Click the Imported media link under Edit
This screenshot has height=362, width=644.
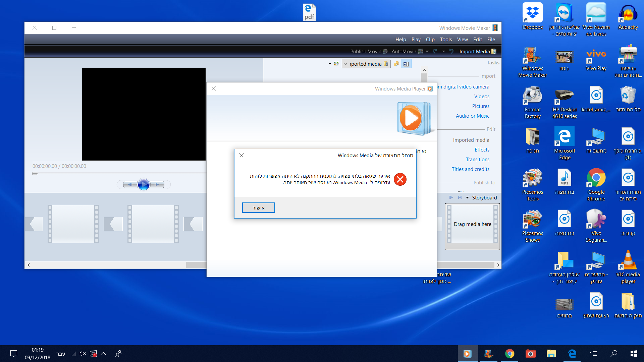[x=471, y=140]
